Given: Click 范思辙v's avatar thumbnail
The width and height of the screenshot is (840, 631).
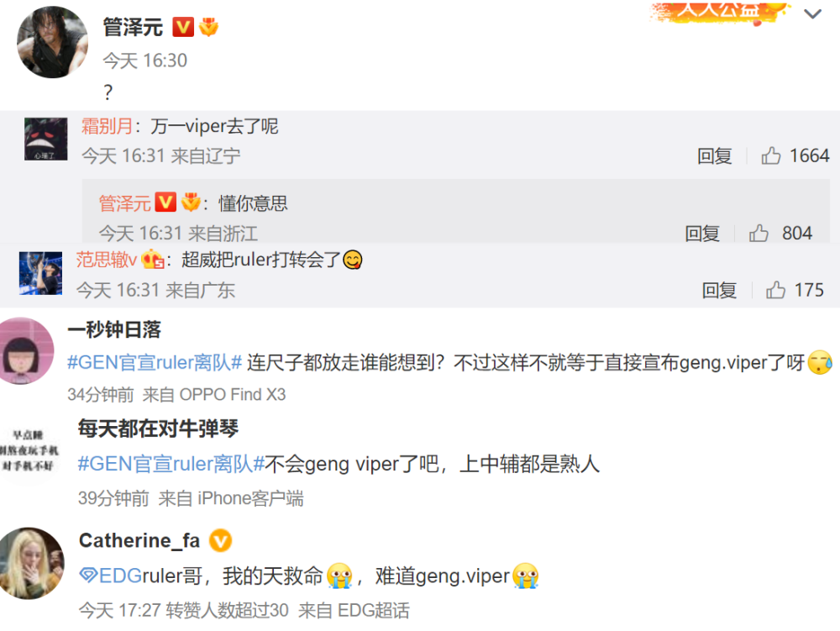Looking at the screenshot, I should click(x=40, y=273).
